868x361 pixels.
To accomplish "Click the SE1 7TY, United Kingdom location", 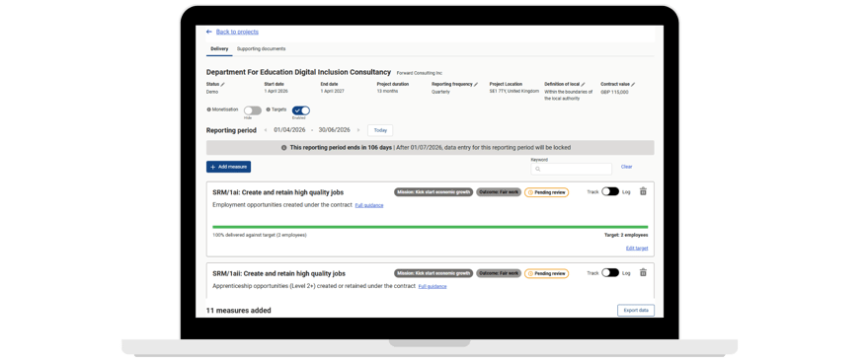I will [x=513, y=91].
